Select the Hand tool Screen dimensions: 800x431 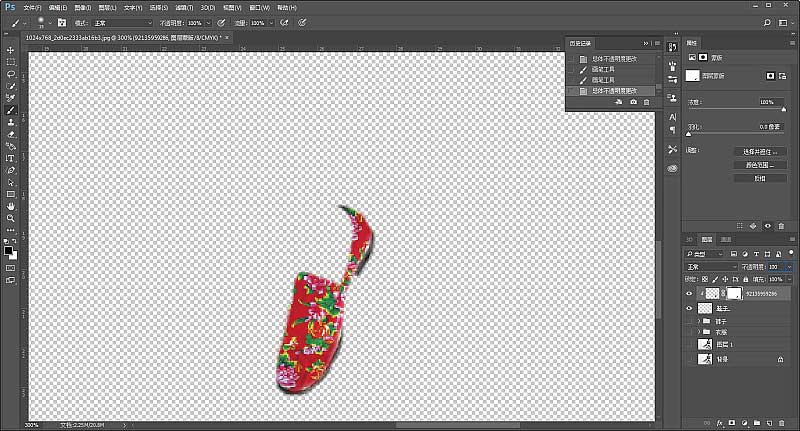point(11,205)
